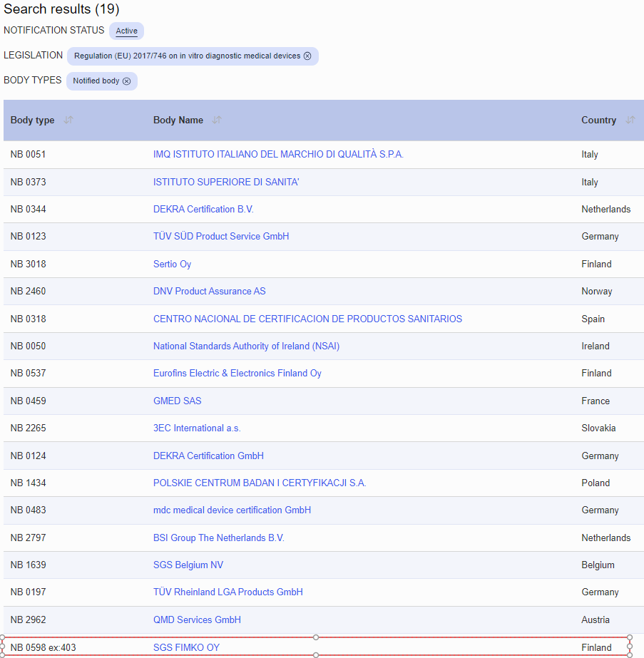
Task: Sort results by Body type column
Action: [68, 120]
